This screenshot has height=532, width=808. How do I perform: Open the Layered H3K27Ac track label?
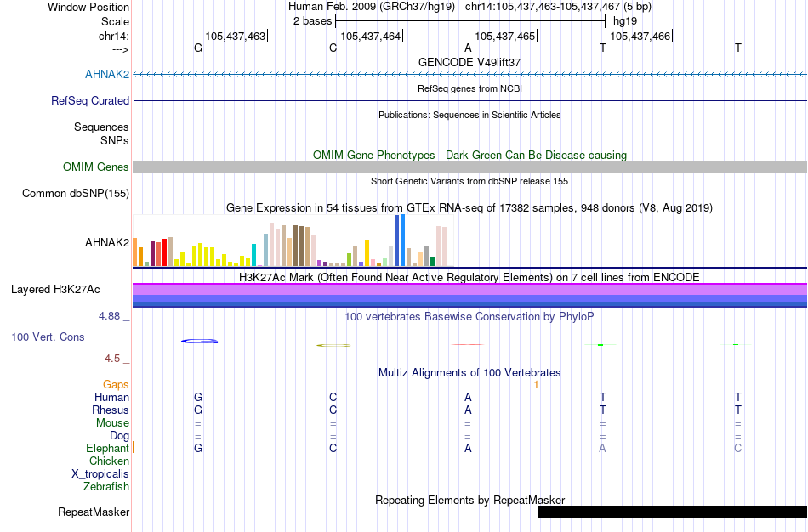pyautogui.click(x=55, y=290)
